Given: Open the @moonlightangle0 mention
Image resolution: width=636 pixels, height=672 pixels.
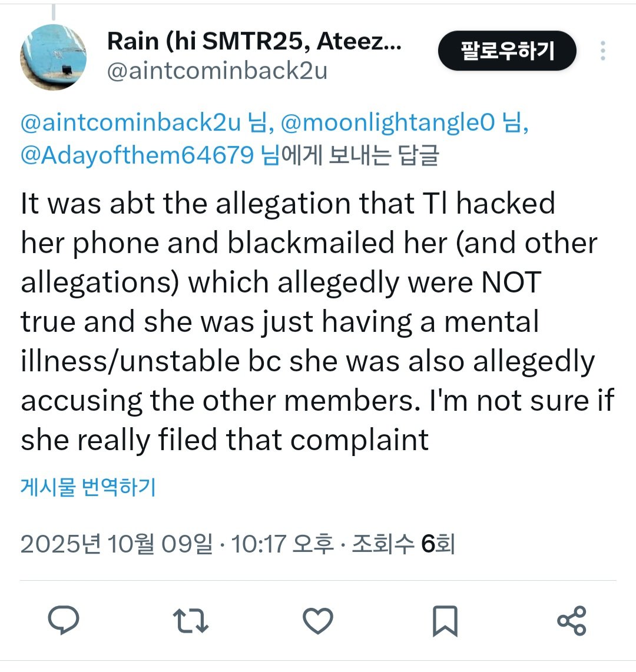Looking at the screenshot, I should point(387,122).
